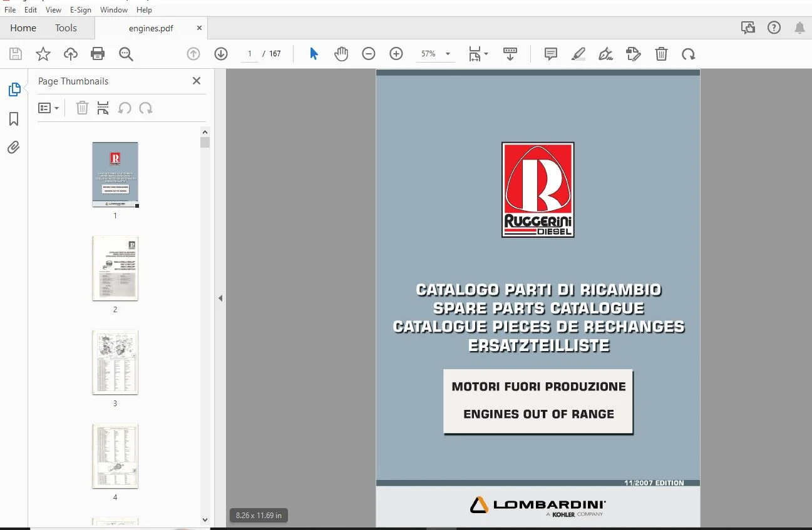Screen dimensions: 812x530
Task: Expand thumbnail options menu dropdown
Action: pyautogui.click(x=49, y=108)
